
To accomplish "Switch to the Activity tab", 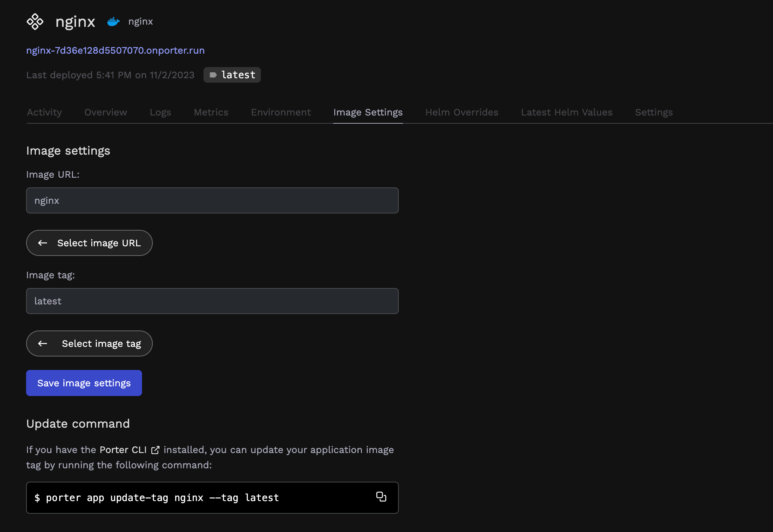I will 44,112.
